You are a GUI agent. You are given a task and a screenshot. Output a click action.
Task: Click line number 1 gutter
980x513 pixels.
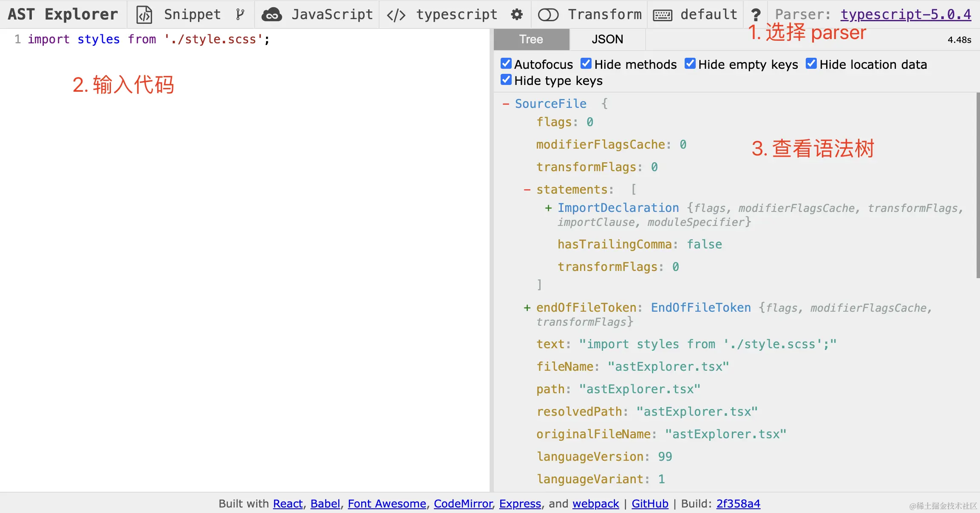(17, 39)
